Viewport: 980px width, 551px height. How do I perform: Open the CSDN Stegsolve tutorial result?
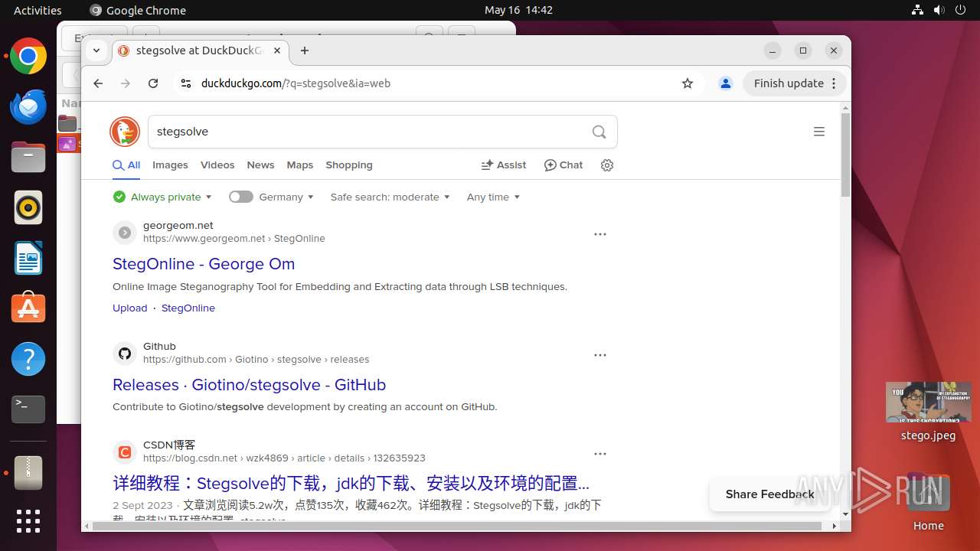[351, 484]
